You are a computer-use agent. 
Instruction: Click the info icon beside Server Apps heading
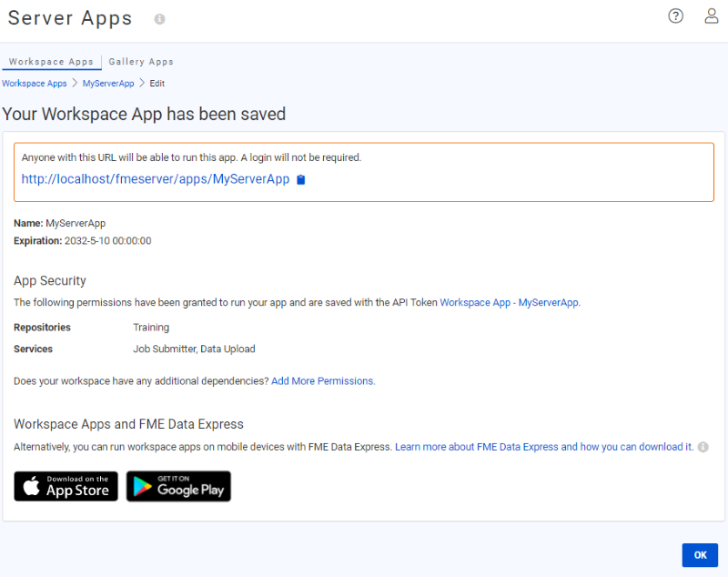[x=161, y=19]
